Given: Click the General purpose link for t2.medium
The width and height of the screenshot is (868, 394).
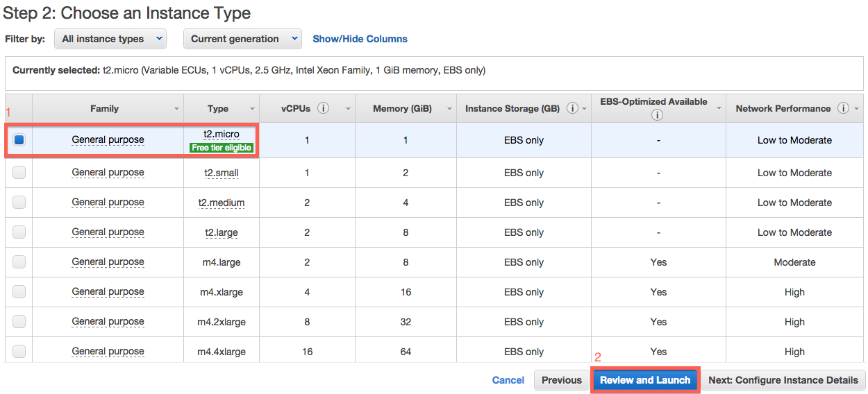Looking at the screenshot, I should click(108, 203).
